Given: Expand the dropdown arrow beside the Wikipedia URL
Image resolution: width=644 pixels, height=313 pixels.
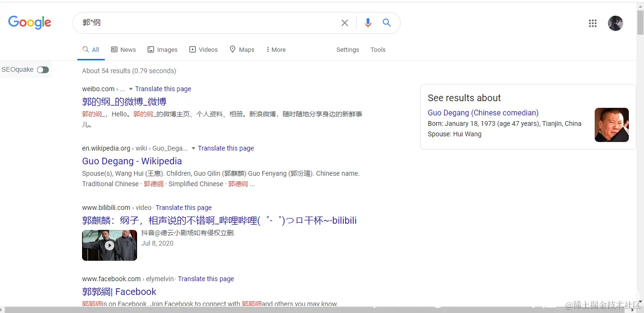Looking at the screenshot, I should [193, 148].
